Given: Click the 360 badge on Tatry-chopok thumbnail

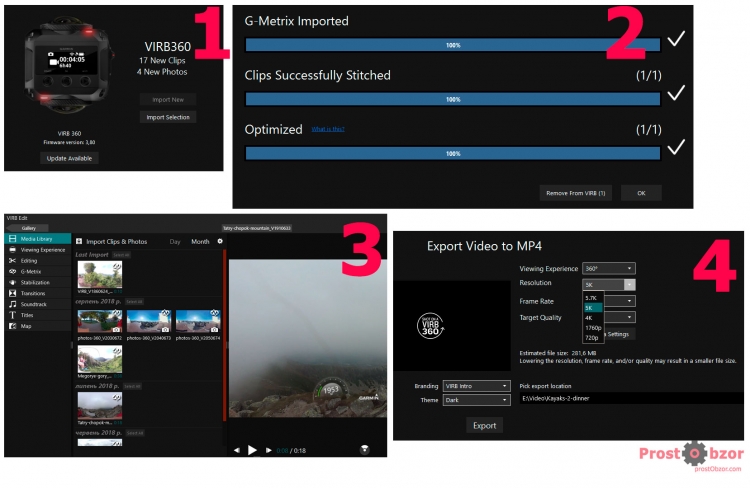Looking at the screenshot, I should point(117,398).
